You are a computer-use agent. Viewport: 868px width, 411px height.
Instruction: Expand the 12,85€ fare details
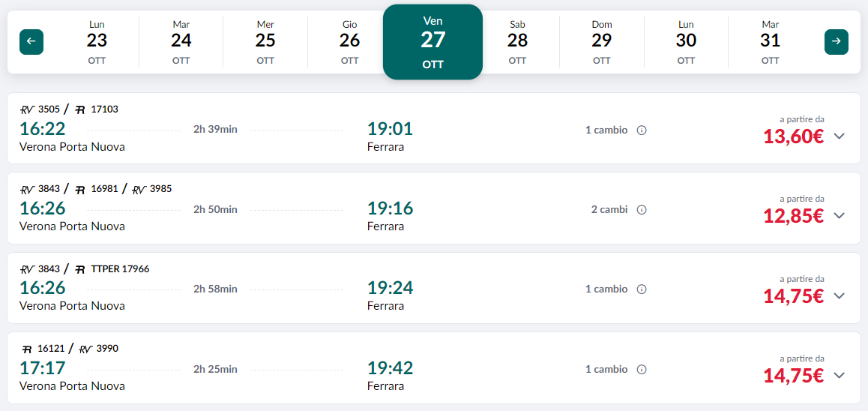pyautogui.click(x=840, y=215)
